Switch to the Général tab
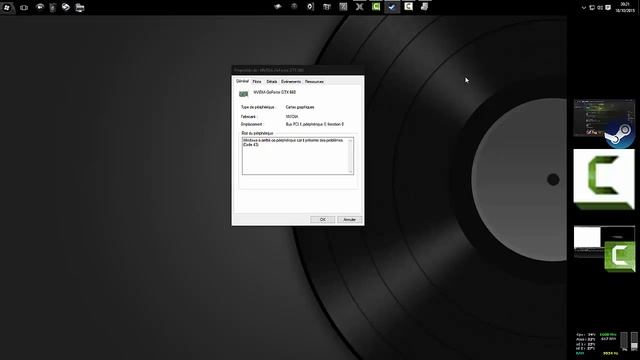Image resolution: width=640 pixels, height=360 pixels. coord(242,81)
